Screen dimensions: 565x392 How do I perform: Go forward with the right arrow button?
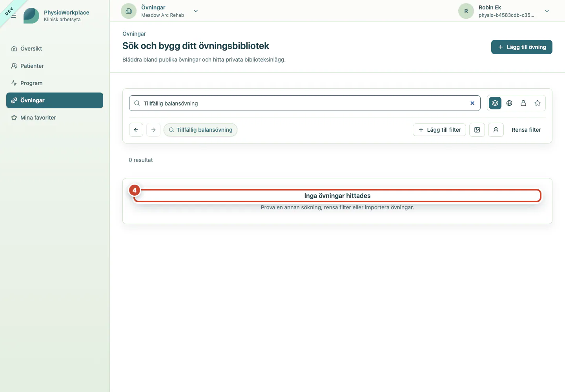[x=153, y=130]
